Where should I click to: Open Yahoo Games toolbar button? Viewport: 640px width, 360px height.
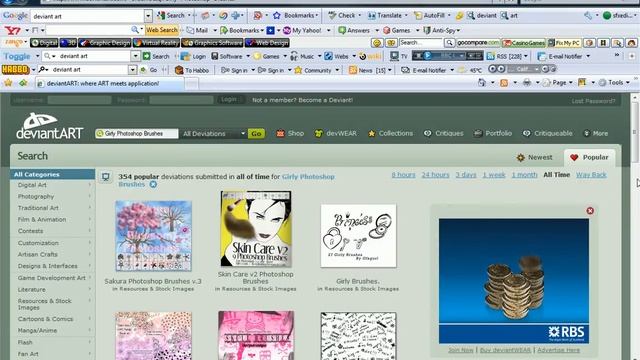click(397, 30)
